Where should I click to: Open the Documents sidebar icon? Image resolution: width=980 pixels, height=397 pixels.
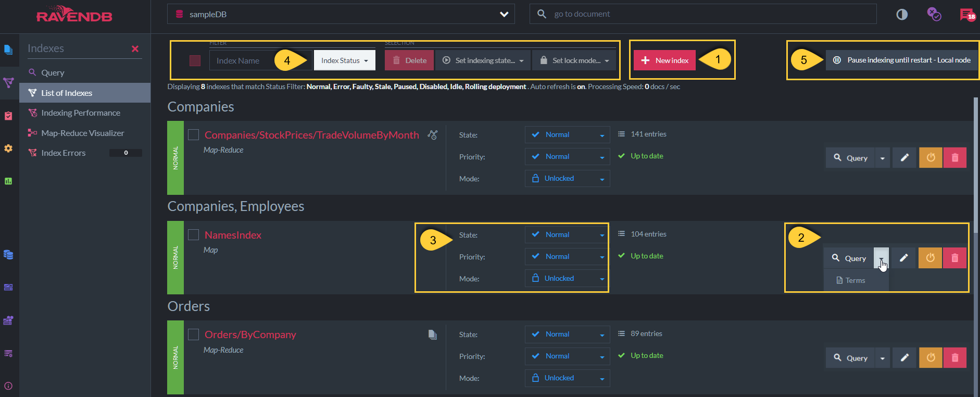click(8, 49)
